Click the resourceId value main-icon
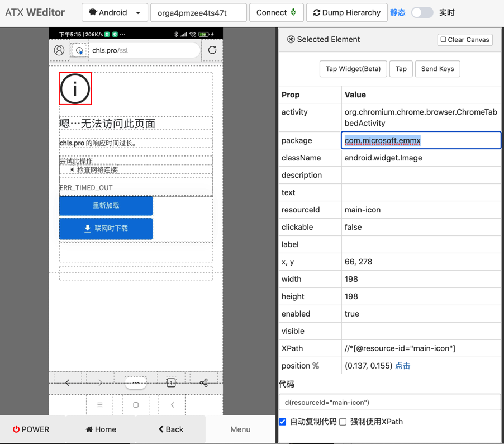 (363, 210)
